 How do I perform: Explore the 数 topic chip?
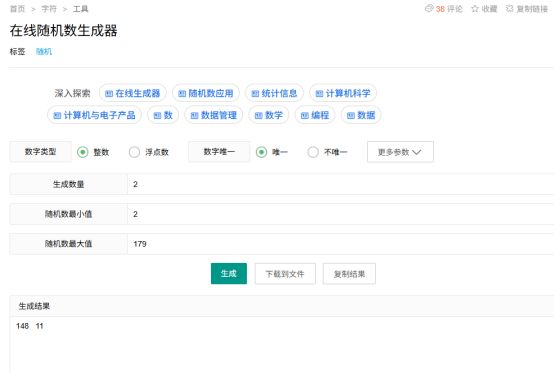click(163, 115)
